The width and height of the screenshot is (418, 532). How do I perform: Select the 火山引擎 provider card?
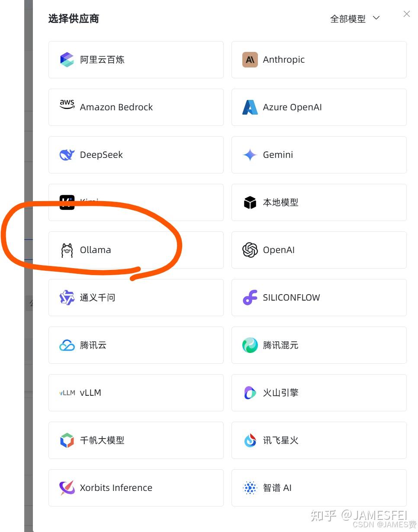click(319, 393)
